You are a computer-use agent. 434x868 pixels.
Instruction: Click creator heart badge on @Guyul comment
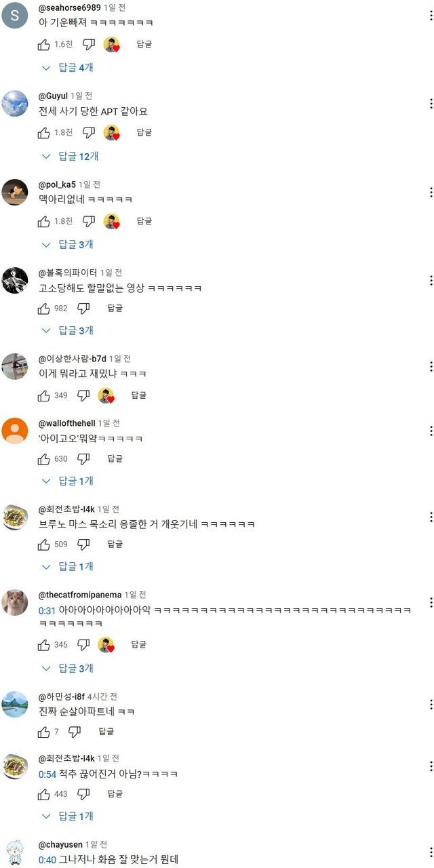click(111, 133)
